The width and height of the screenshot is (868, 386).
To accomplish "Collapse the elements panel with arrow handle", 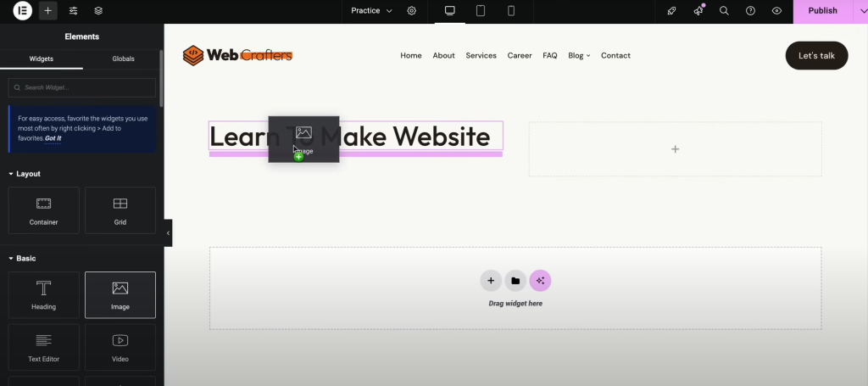I will [169, 233].
